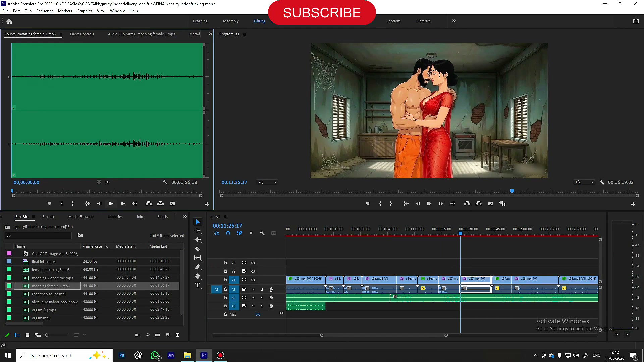Select the Razor tool
644x362 pixels.
pos(198,249)
